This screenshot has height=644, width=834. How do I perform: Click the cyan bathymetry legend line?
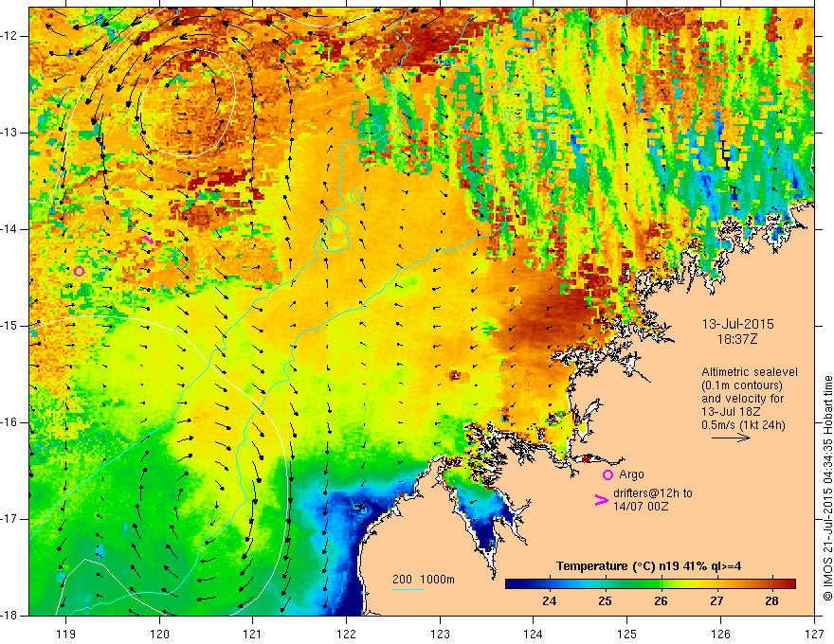[408, 590]
